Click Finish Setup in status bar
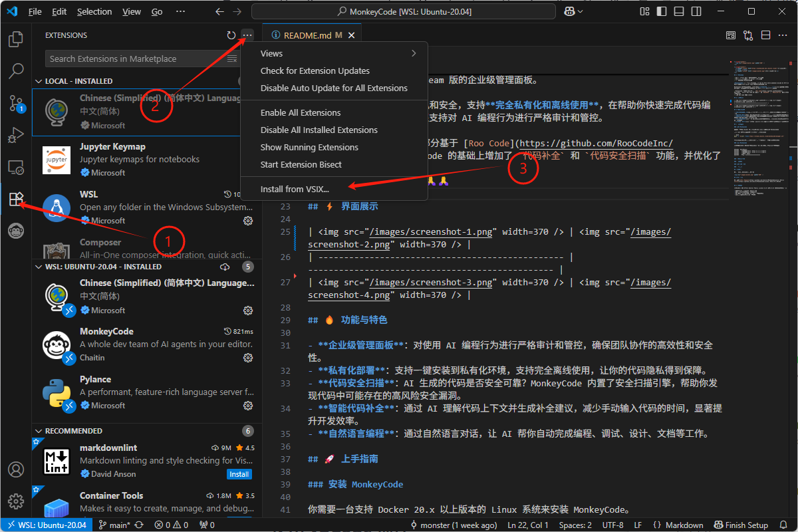798x532 pixels. (741, 525)
